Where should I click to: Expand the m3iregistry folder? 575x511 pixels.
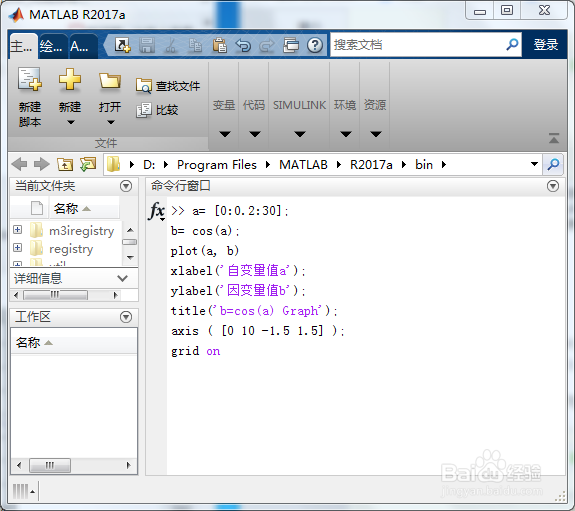[17, 230]
